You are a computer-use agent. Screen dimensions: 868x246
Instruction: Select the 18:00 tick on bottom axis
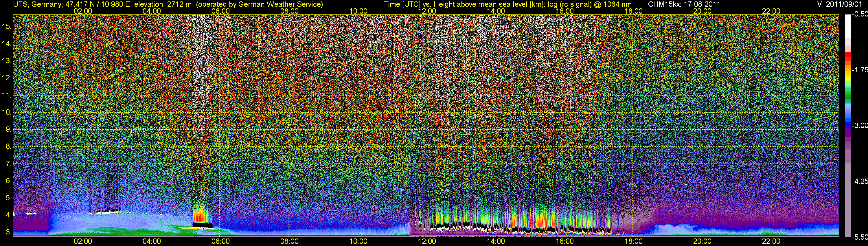click(x=633, y=241)
